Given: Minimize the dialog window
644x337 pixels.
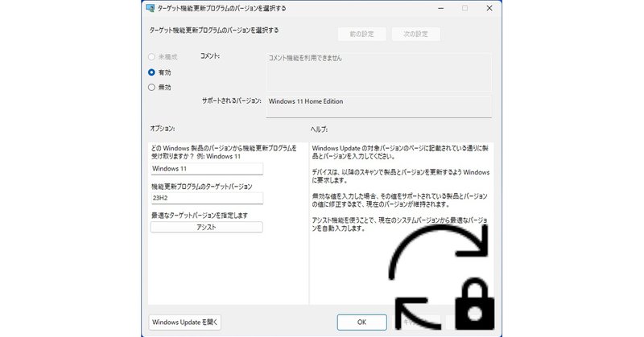Looking at the screenshot, I should (x=440, y=8).
